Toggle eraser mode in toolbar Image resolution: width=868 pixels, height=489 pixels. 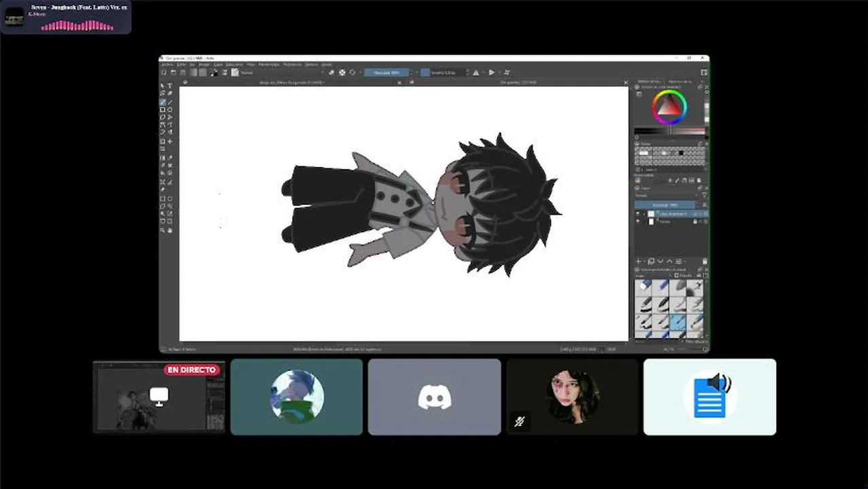coord(331,73)
